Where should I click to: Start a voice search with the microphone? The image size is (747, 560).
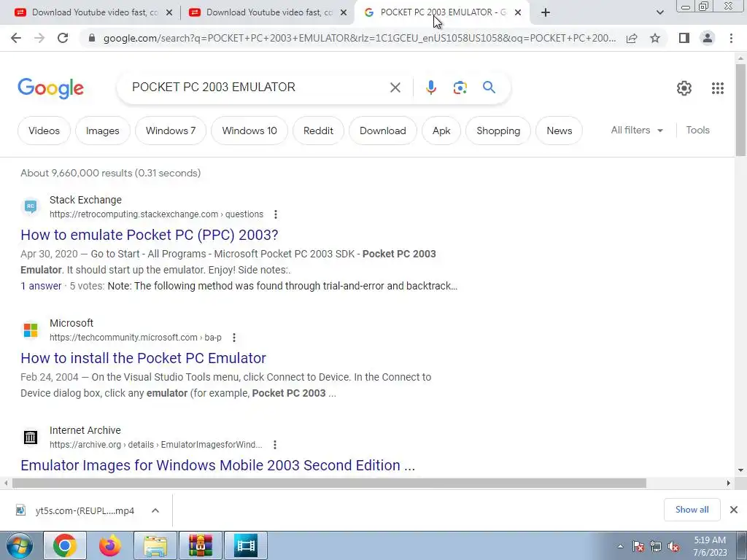pyautogui.click(x=430, y=87)
